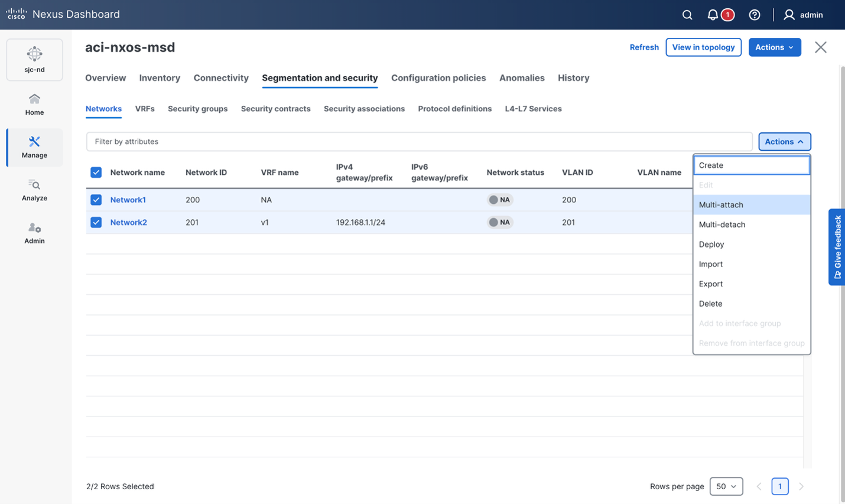
Task: Uncheck the Network2 row checkbox
Action: click(x=96, y=222)
